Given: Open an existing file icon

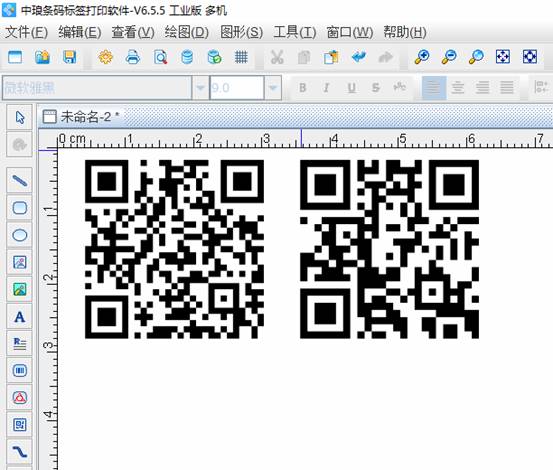Looking at the screenshot, I should tap(42, 57).
